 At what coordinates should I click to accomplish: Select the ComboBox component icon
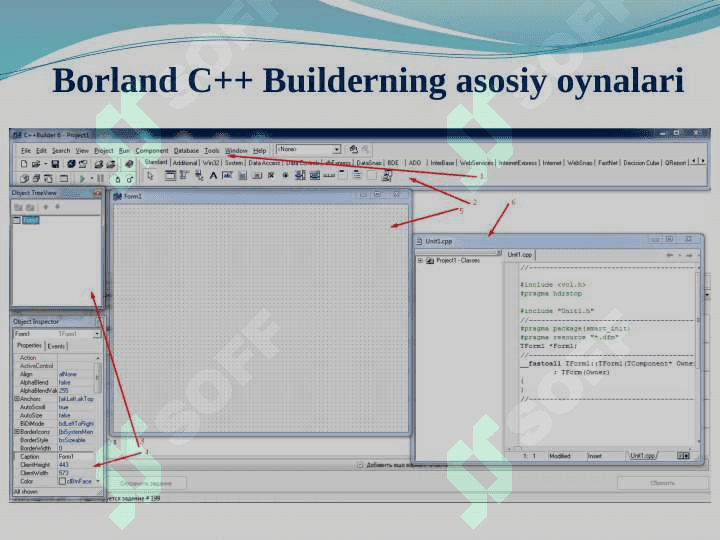[315, 175]
